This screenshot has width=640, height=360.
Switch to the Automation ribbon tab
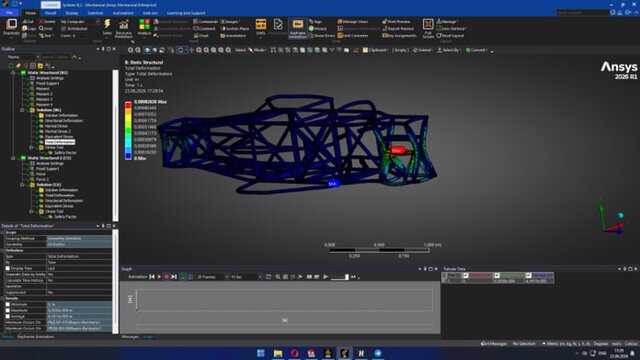click(123, 13)
